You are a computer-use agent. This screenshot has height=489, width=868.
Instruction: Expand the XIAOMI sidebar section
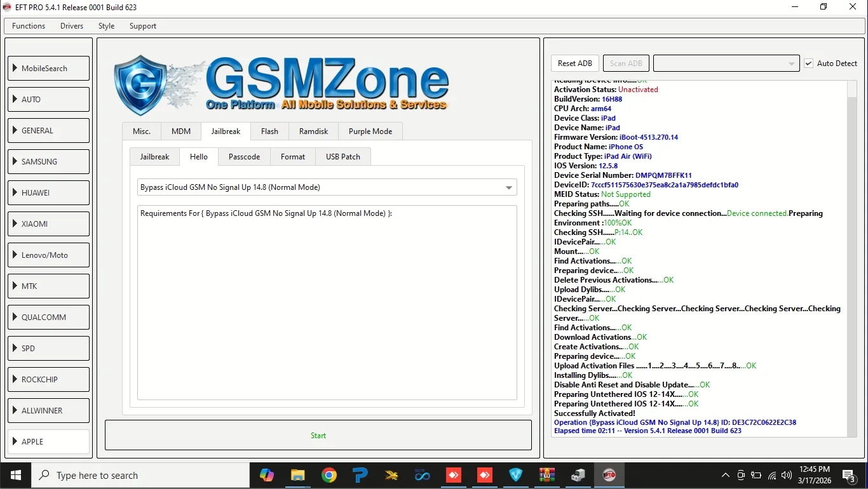coord(48,224)
